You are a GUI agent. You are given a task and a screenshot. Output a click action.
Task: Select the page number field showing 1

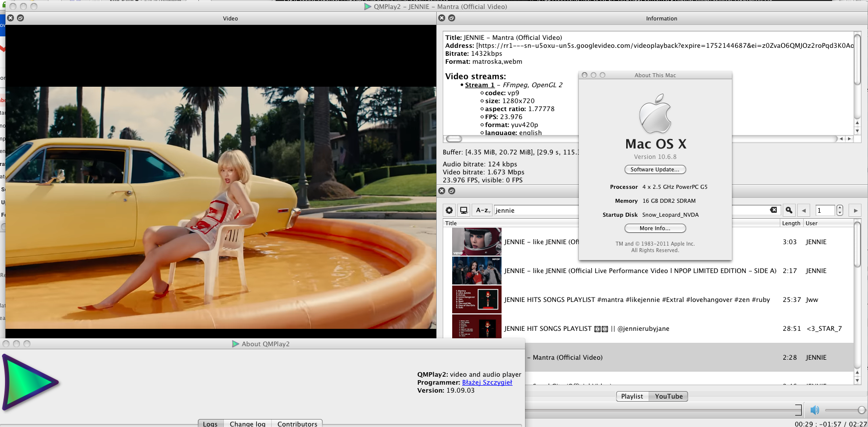pos(825,210)
